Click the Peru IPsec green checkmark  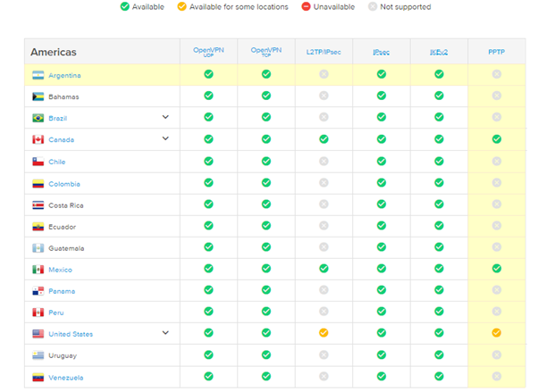pos(382,312)
